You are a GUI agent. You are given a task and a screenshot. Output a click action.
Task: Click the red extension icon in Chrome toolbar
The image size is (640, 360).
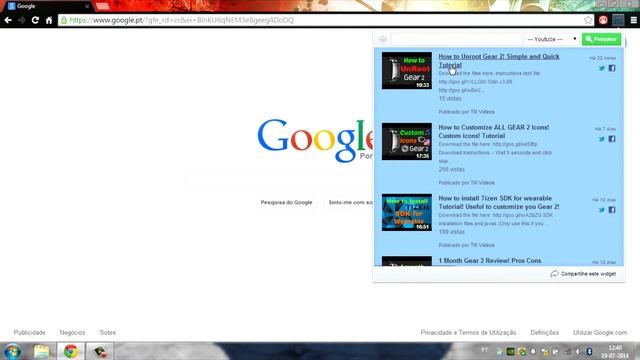point(603,20)
